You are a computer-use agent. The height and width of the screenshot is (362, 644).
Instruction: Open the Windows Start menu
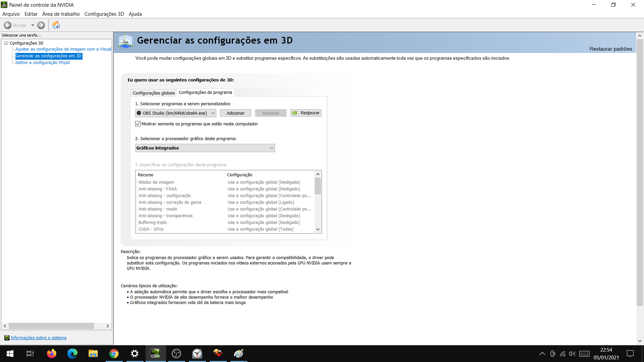tap(10, 354)
